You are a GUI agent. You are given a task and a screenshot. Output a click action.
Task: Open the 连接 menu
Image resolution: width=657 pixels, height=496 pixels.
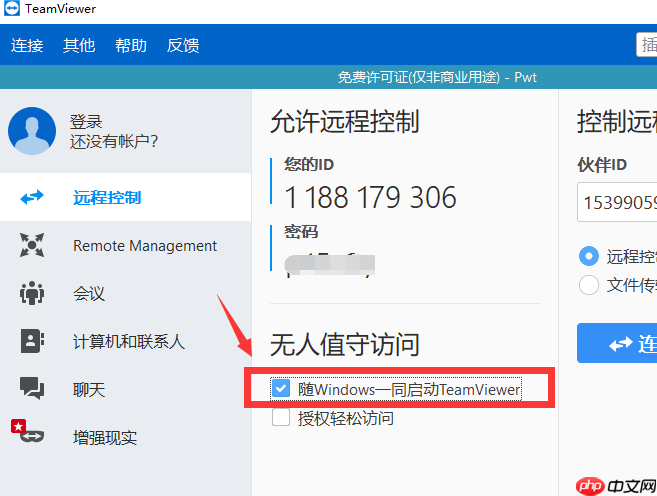pyautogui.click(x=27, y=45)
